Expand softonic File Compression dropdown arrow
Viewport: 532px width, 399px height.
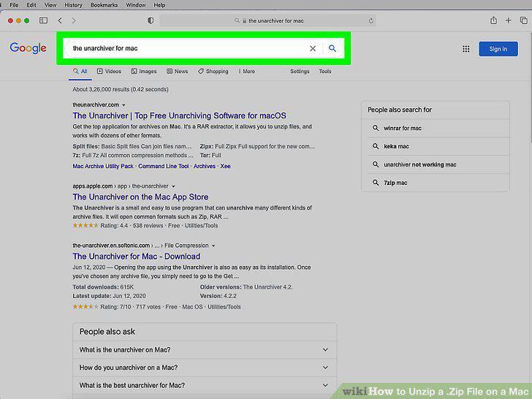pyautogui.click(x=213, y=246)
